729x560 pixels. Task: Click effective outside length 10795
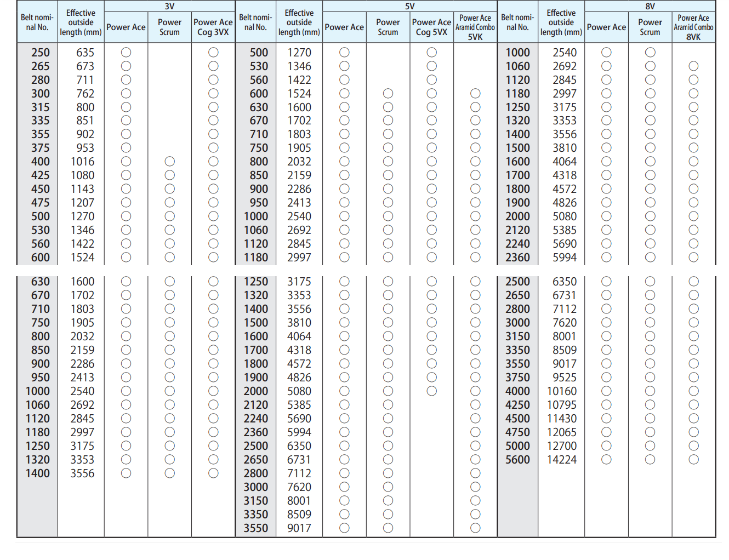coord(562,405)
